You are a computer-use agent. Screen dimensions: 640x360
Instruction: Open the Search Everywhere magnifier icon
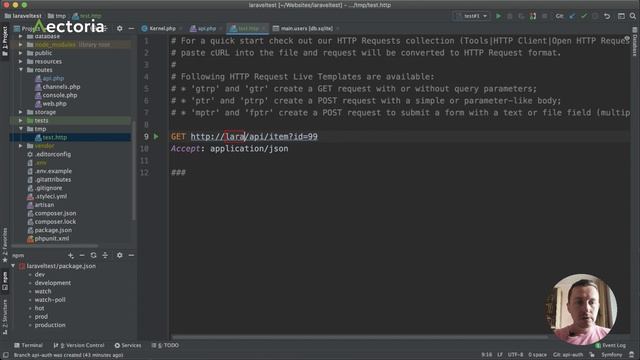coord(633,16)
